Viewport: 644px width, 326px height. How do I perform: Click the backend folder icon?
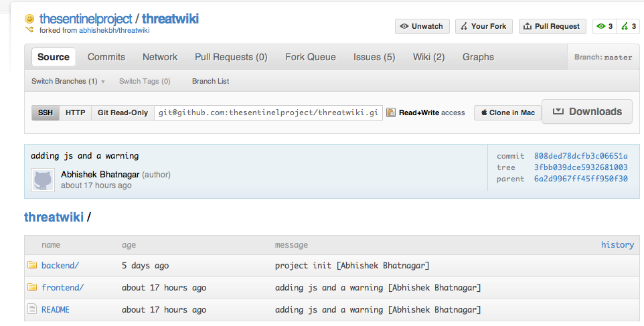[x=31, y=265]
